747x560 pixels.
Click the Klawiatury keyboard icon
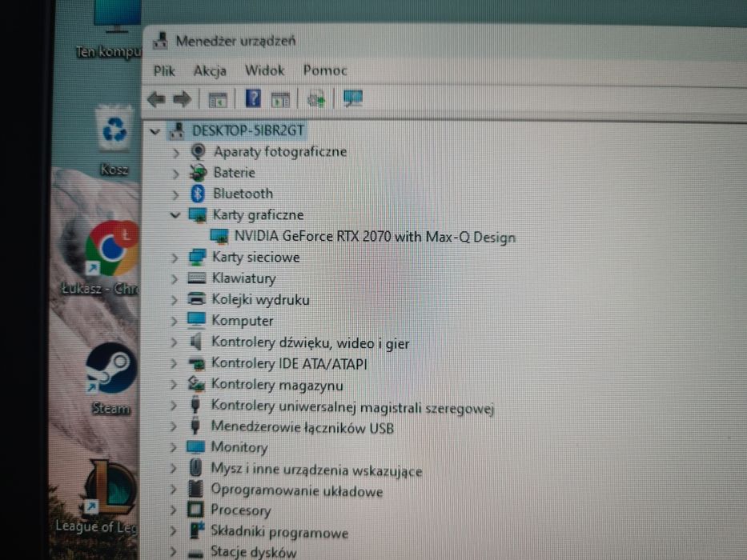pos(197,278)
